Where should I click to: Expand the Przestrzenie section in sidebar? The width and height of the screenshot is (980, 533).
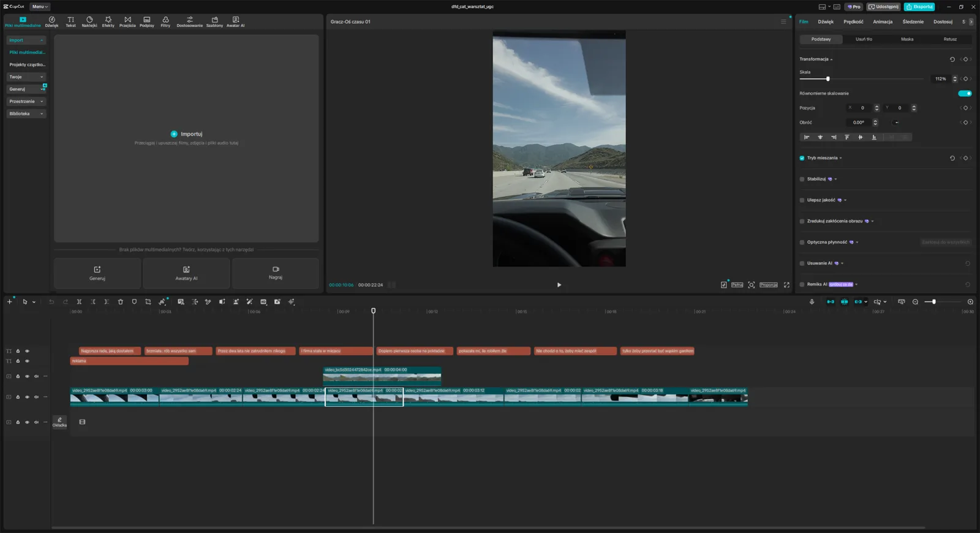(x=26, y=102)
